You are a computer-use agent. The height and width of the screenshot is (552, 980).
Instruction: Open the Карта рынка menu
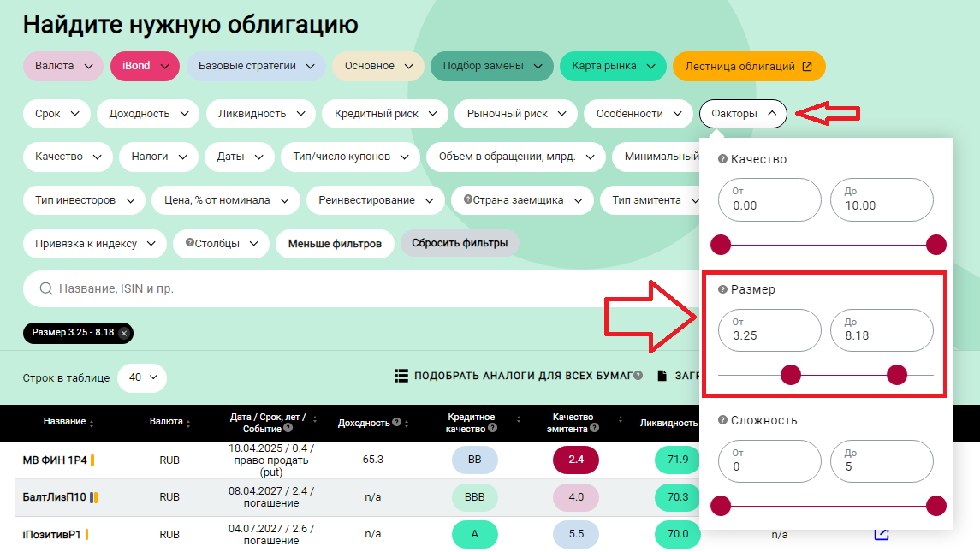click(x=612, y=66)
